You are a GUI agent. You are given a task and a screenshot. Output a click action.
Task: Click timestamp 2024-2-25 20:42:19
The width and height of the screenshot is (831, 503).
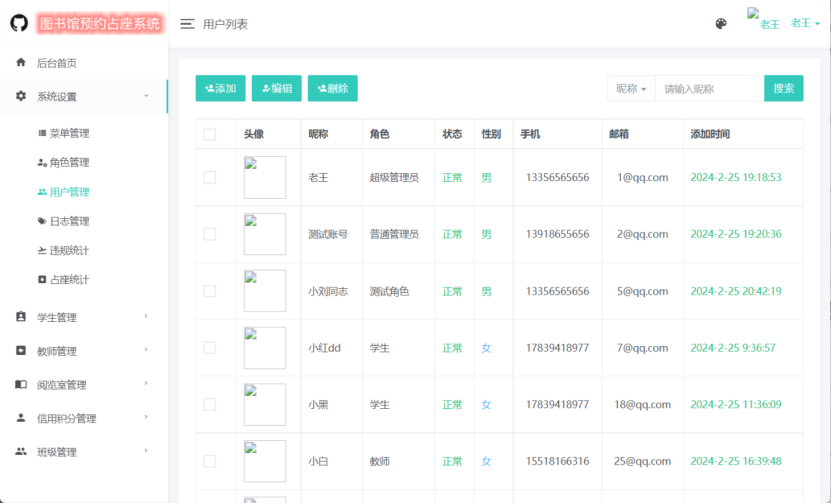pyautogui.click(x=736, y=290)
